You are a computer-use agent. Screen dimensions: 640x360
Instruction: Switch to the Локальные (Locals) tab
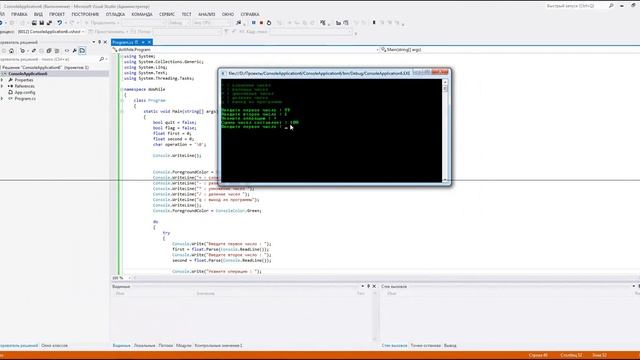pos(144,345)
